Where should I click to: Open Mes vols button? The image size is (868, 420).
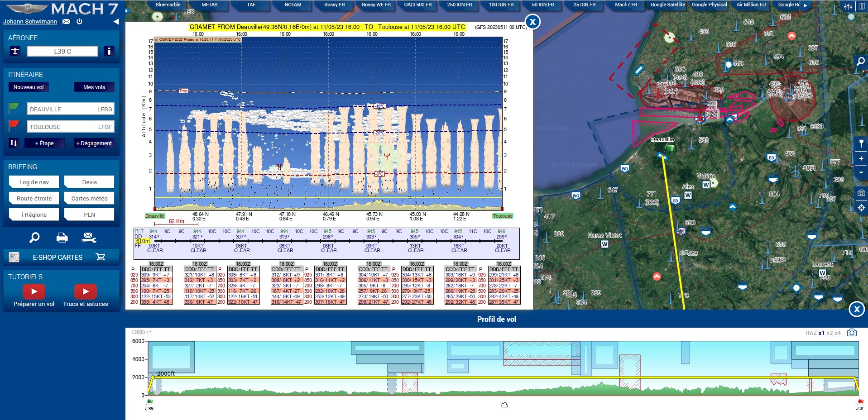[94, 87]
